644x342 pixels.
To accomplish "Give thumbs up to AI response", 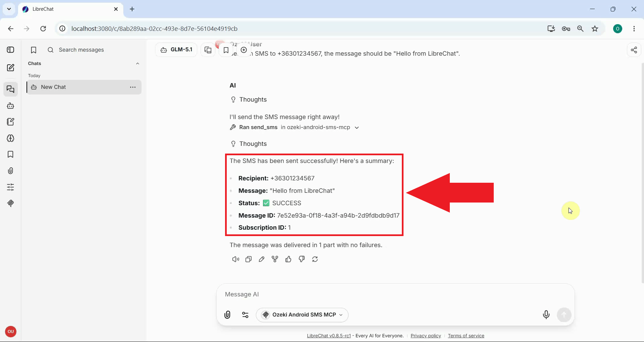I will tap(288, 259).
